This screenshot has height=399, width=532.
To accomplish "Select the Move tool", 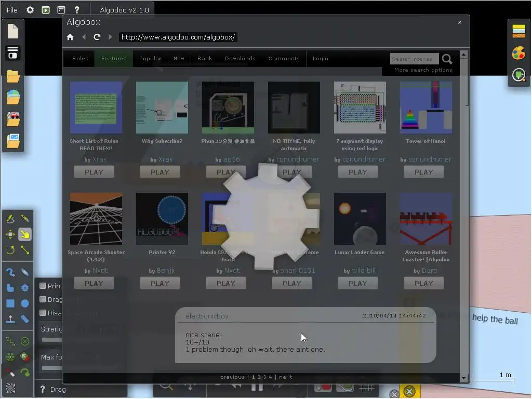I will point(10,234).
